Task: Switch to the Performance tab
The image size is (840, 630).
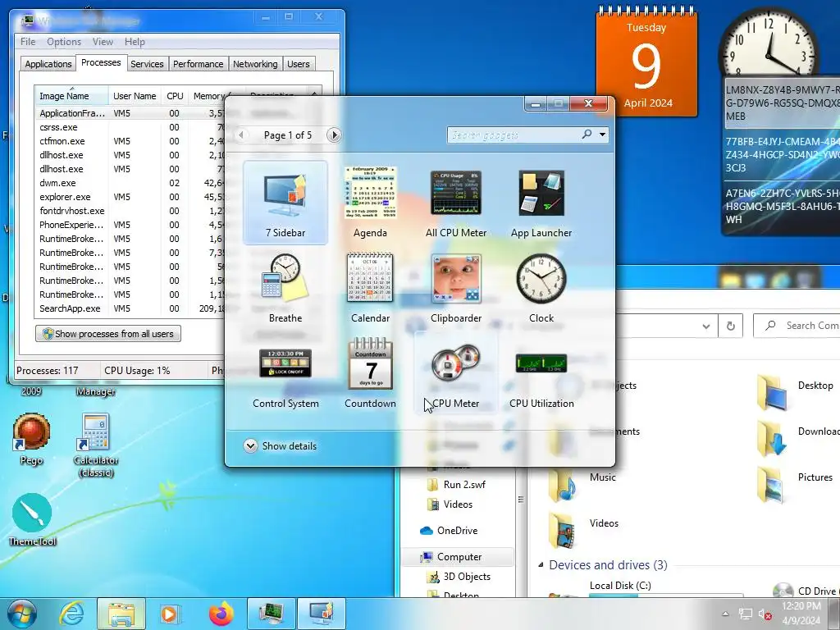Action: point(199,64)
